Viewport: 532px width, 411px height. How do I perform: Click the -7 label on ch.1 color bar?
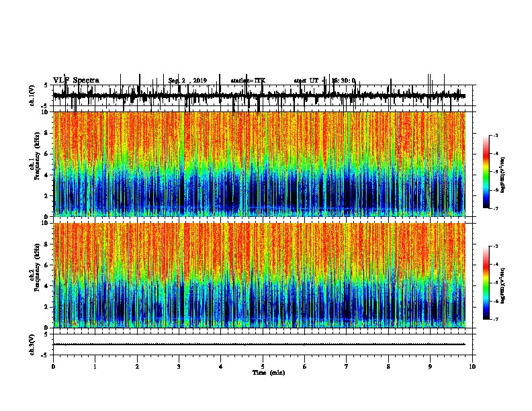point(496,208)
